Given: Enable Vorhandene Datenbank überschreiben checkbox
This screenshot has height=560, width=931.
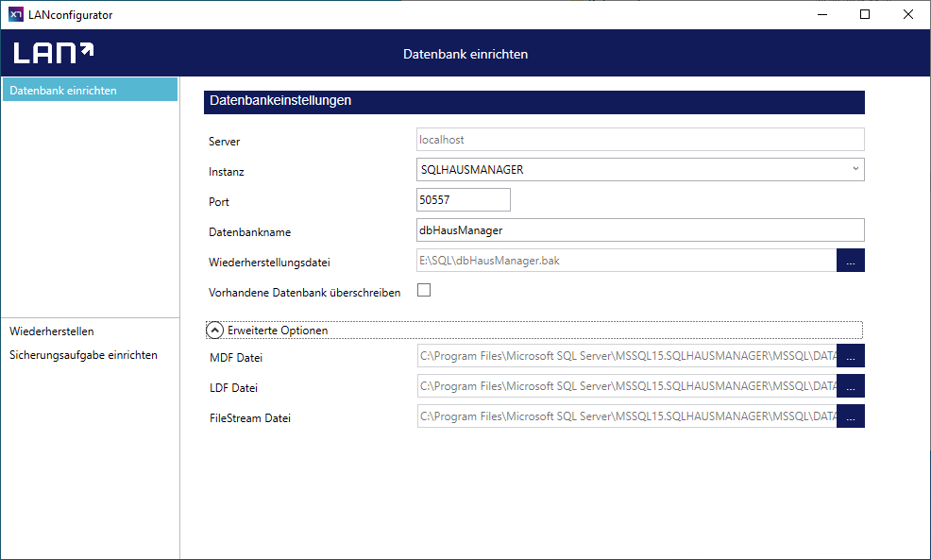Looking at the screenshot, I should (x=424, y=291).
